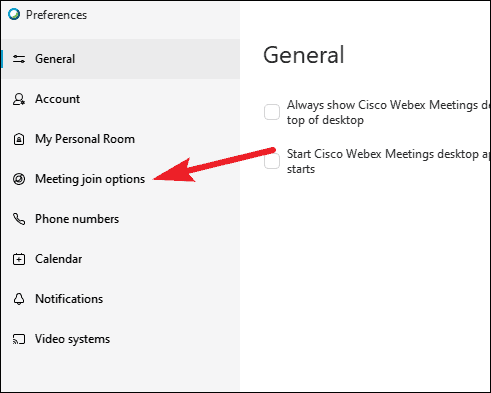Toggle Start Cisco Webex Meetings desktop app checkbox

[x=272, y=161]
